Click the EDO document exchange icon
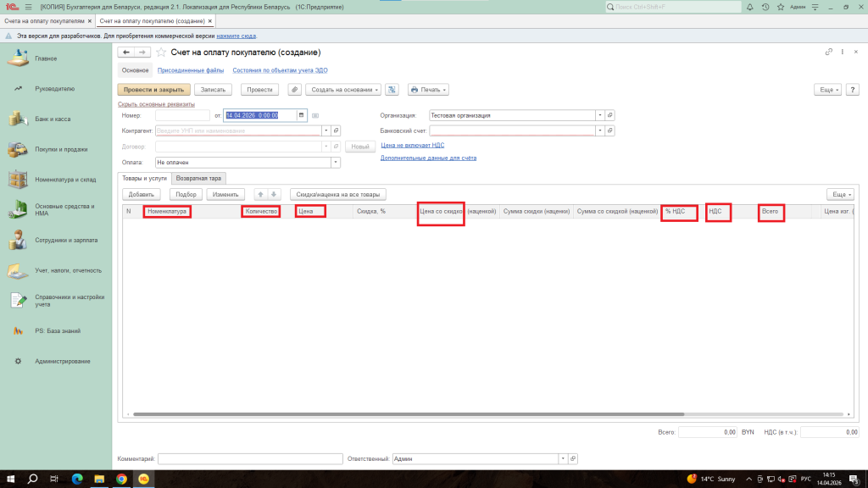The height and width of the screenshot is (488, 868). click(x=392, y=89)
